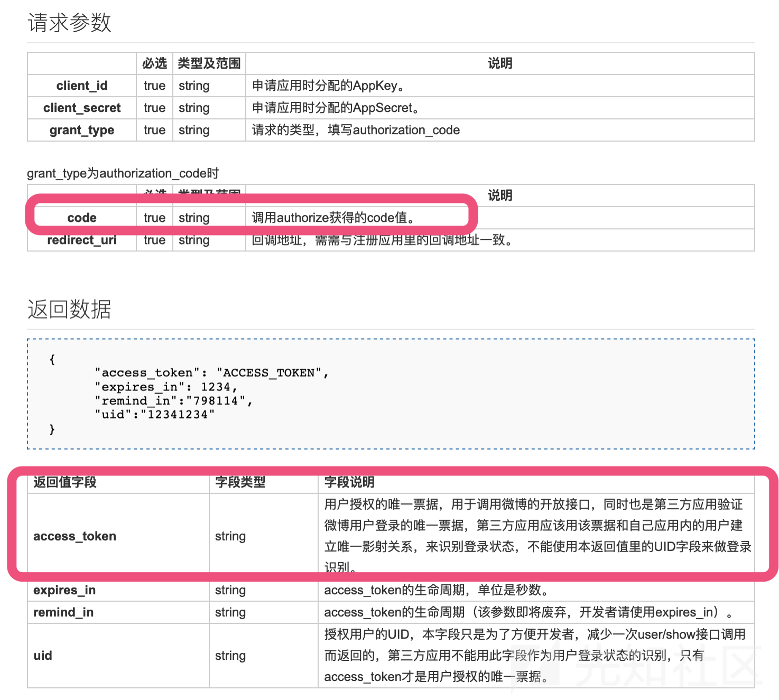
Task: Select the expires_in field name cell
Action: click(118, 590)
